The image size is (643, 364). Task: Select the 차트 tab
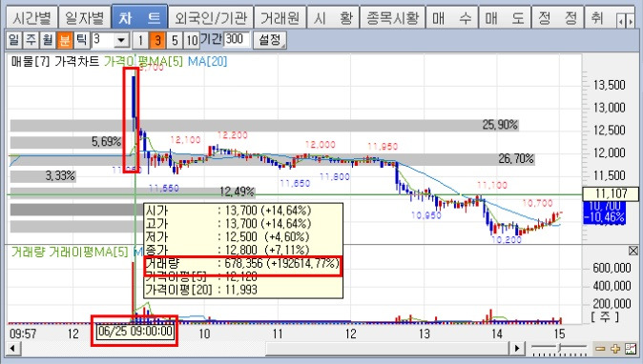[x=139, y=17]
